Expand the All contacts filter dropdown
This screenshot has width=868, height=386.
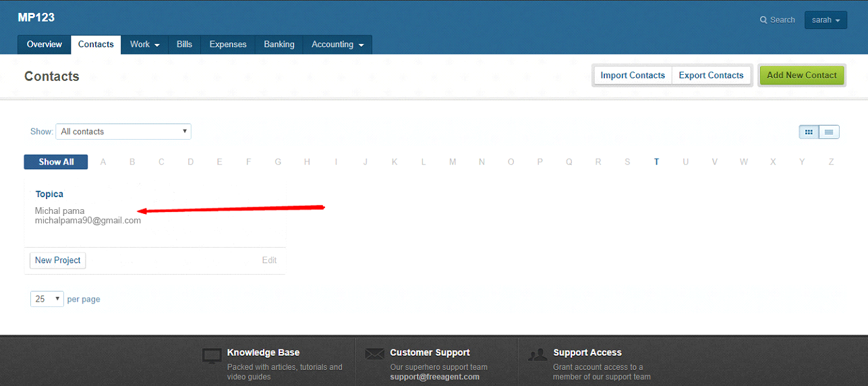coord(124,132)
